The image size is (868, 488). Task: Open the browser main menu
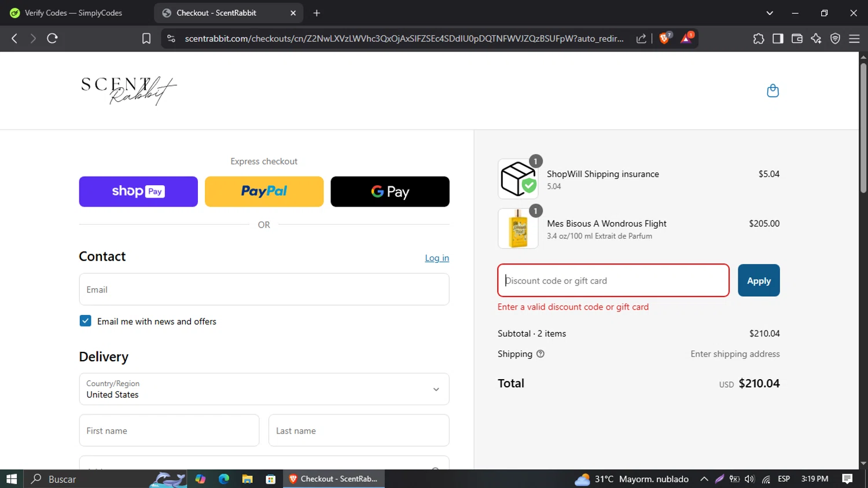click(x=854, y=38)
